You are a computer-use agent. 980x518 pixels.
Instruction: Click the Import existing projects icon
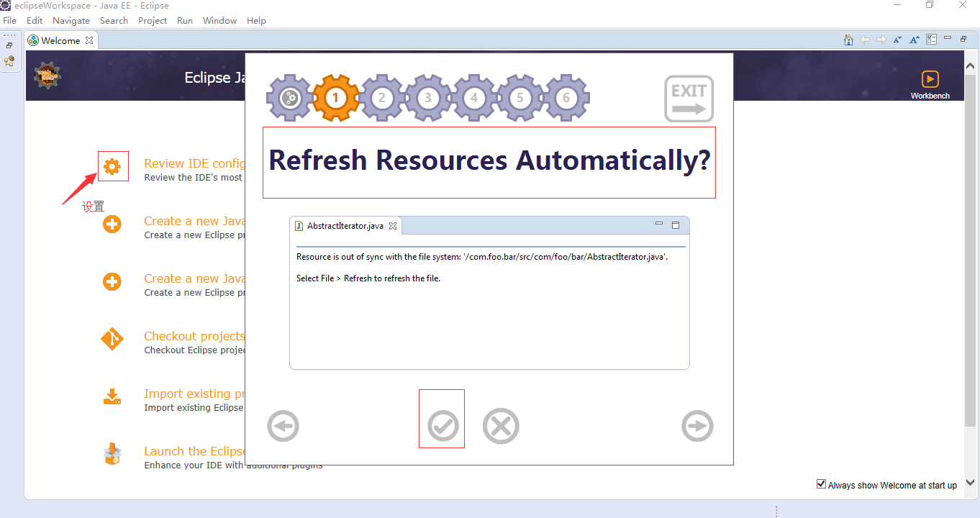[x=112, y=396]
